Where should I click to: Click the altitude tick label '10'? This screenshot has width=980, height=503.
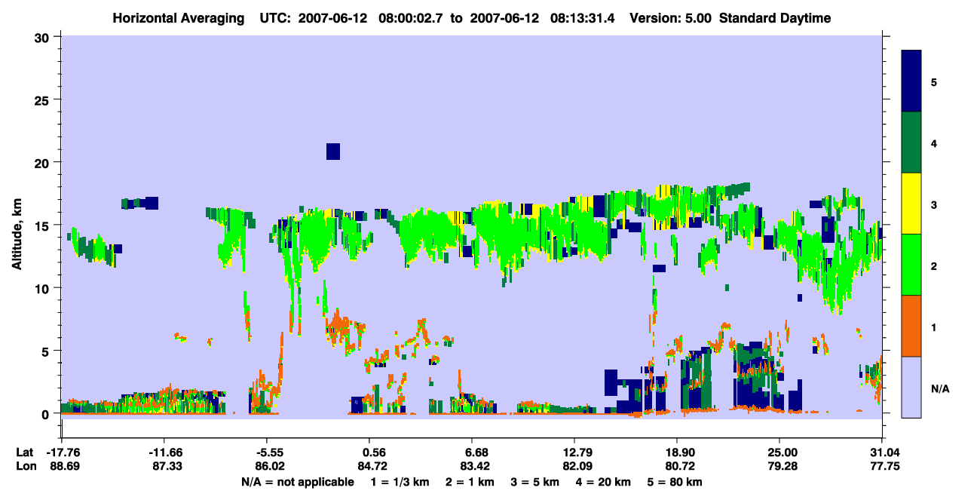coord(44,288)
